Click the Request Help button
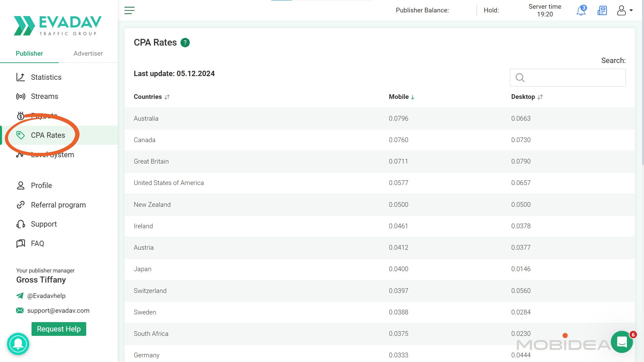This screenshot has height=362, width=644. [59, 329]
